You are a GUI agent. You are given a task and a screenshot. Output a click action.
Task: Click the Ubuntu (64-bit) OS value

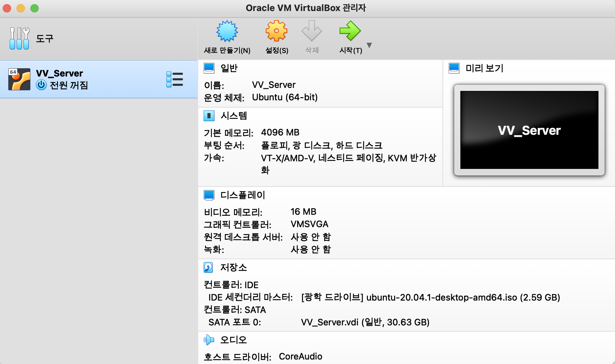coord(285,97)
